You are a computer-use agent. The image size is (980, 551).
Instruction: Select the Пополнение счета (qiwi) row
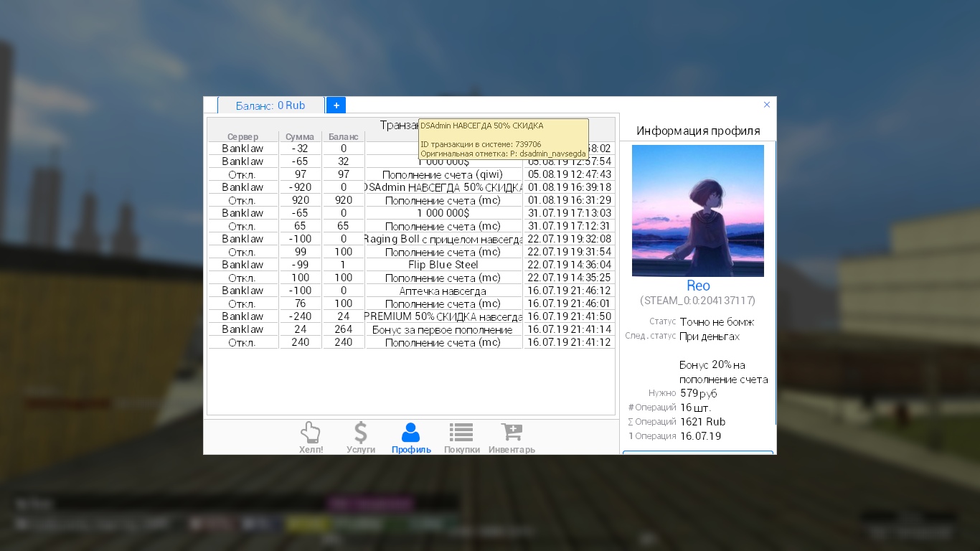pos(443,174)
